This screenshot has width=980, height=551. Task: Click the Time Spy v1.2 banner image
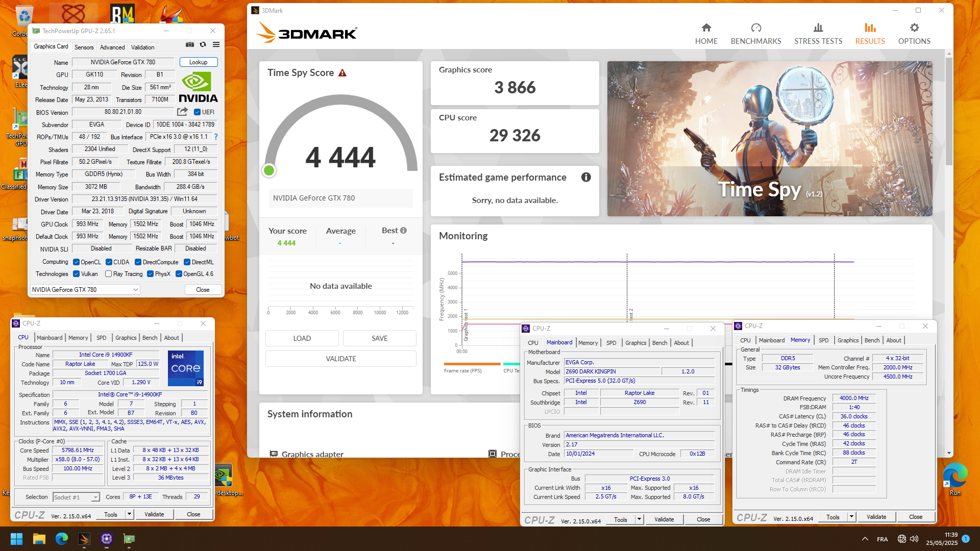click(x=770, y=139)
